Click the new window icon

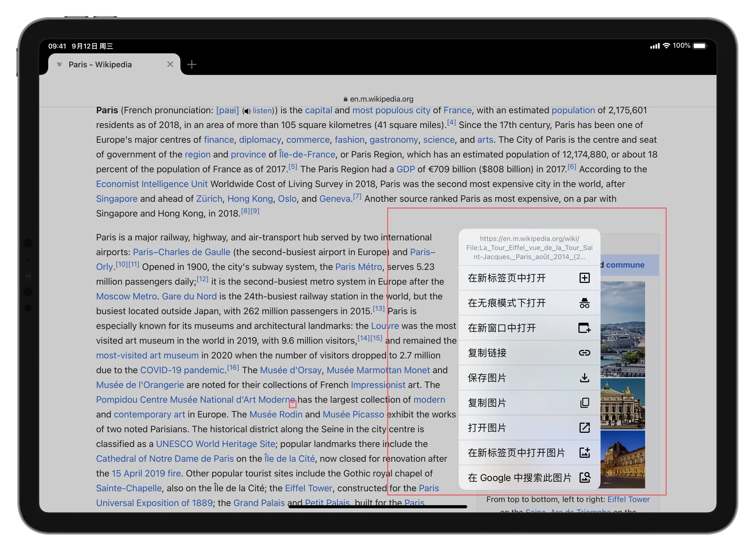pos(584,328)
